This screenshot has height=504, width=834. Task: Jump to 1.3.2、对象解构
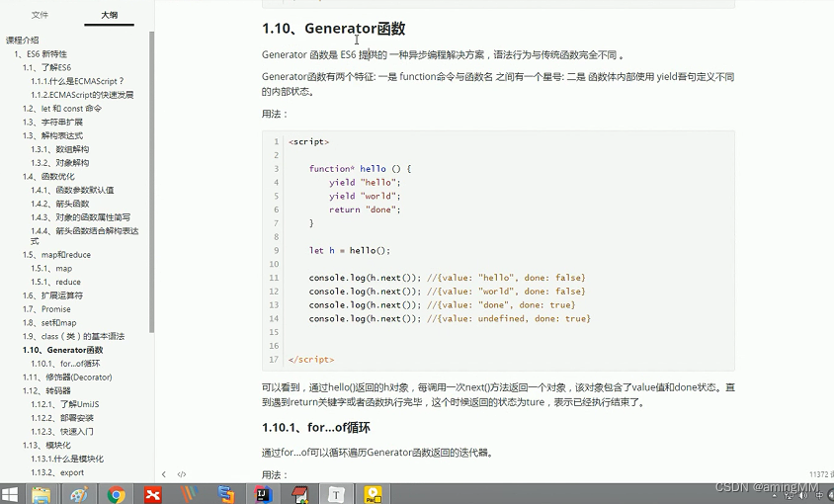[x=60, y=163]
